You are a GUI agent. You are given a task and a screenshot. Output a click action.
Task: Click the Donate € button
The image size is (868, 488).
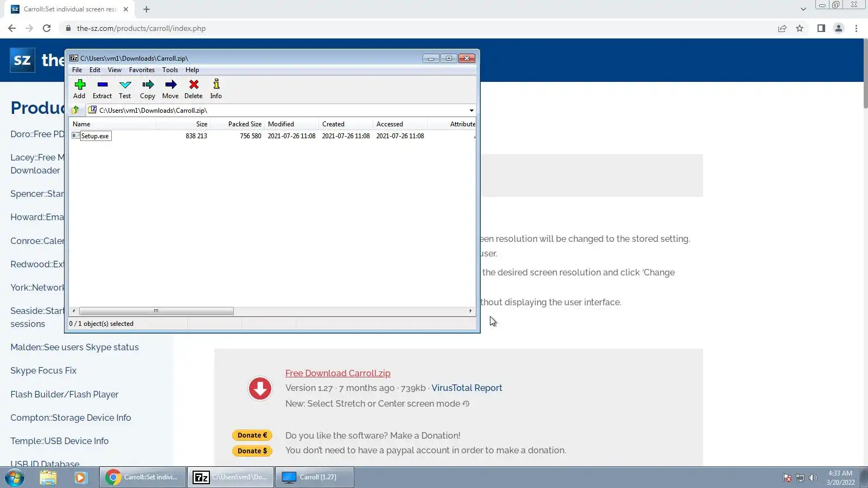[x=252, y=435]
